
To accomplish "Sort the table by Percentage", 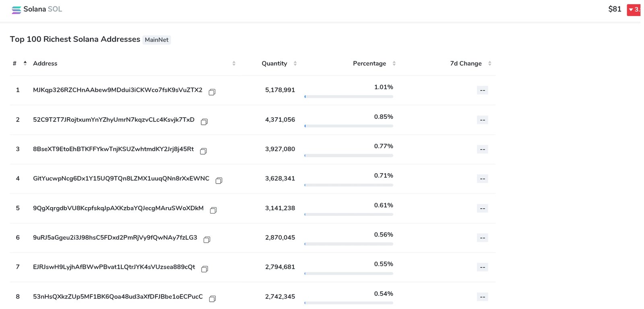I will click(394, 64).
